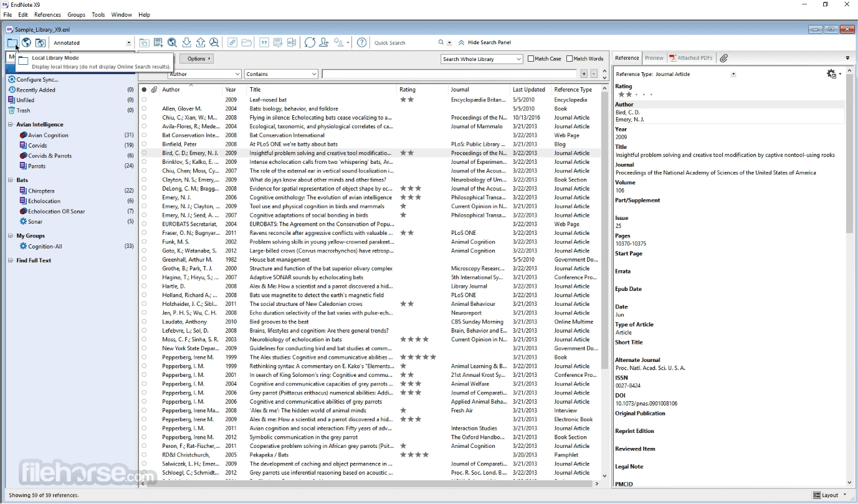Image resolution: width=858 pixels, height=504 pixels.
Task: Click the Options button
Action: 196,59
